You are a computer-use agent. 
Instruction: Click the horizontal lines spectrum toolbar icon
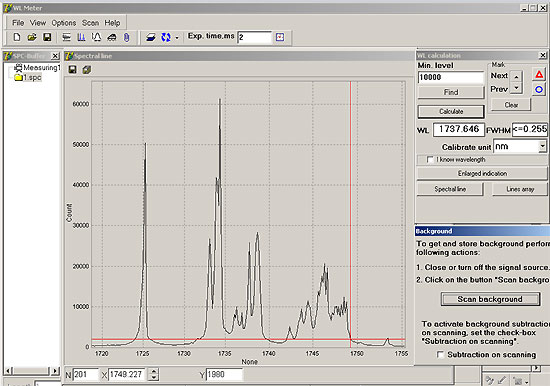click(x=66, y=37)
